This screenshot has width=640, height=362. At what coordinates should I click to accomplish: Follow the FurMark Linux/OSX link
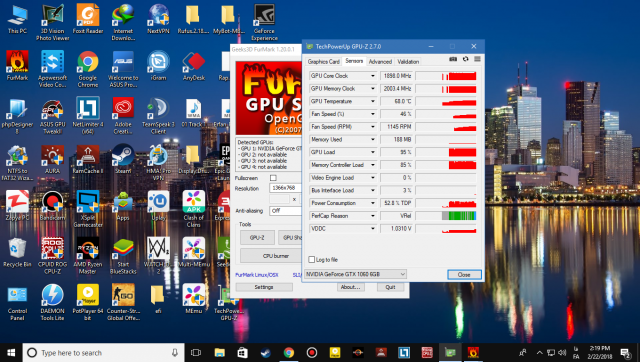tap(257, 275)
